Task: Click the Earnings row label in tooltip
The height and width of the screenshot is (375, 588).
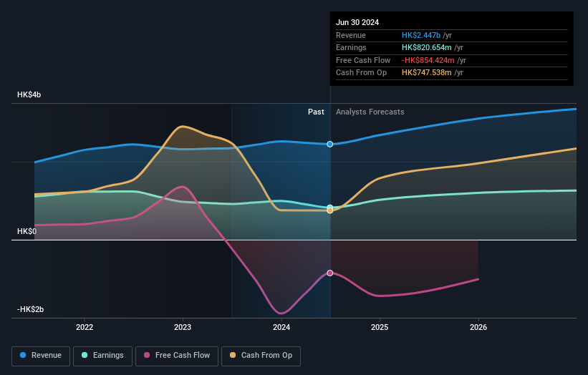Action: coord(351,47)
